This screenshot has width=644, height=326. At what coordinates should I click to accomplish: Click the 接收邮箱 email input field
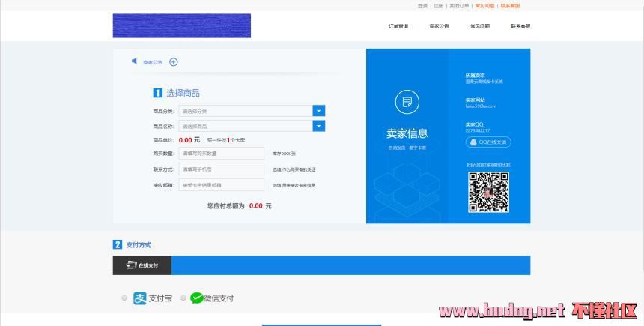point(222,185)
